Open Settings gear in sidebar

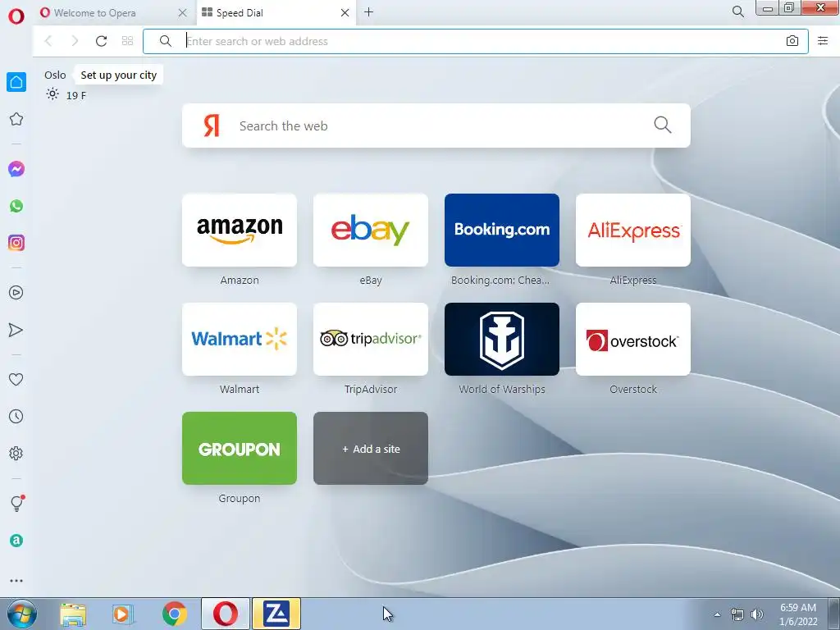[16, 453]
